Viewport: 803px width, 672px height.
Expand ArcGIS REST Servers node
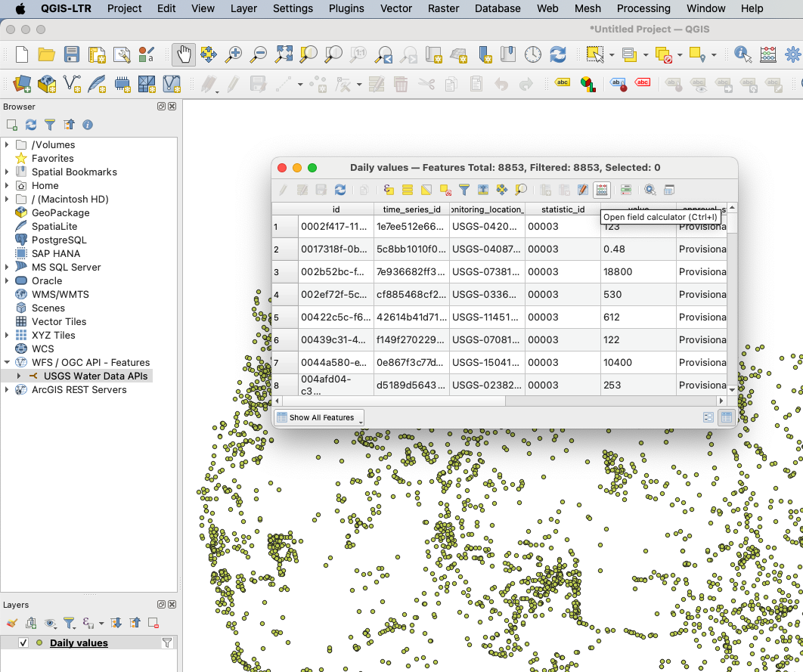(7, 389)
